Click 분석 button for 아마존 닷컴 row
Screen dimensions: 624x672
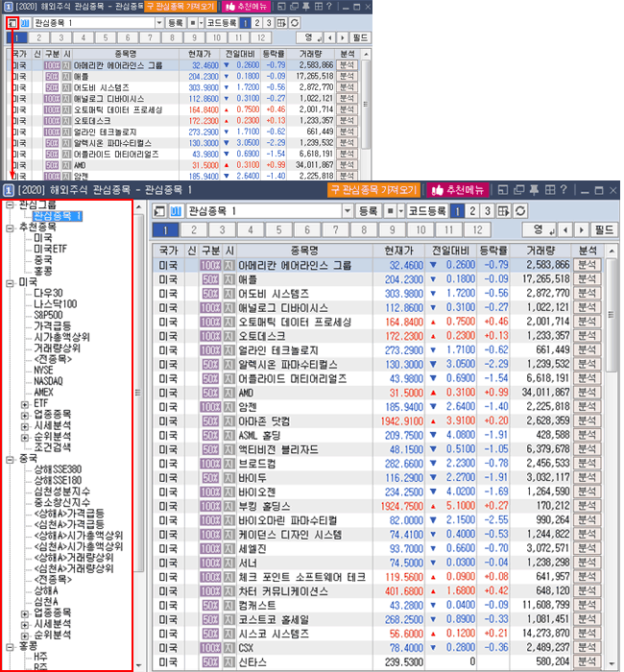tap(588, 420)
